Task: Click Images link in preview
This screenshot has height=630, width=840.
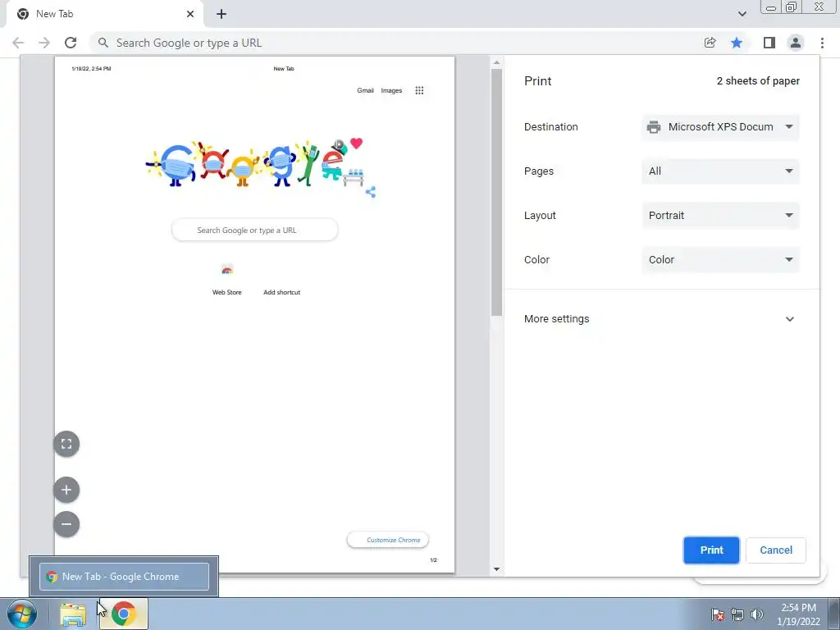Action: click(391, 90)
